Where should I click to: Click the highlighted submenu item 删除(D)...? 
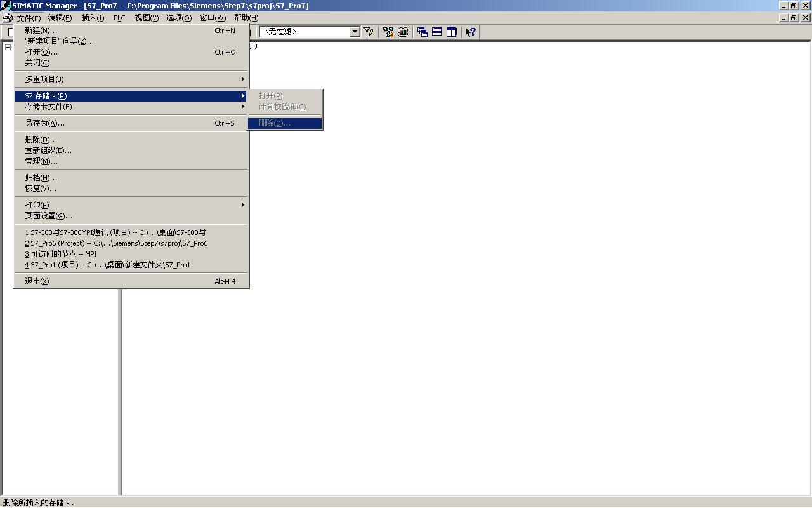(285, 123)
